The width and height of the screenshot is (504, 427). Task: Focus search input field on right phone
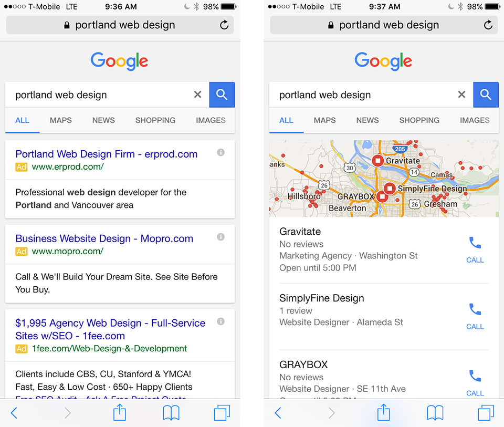point(363,95)
